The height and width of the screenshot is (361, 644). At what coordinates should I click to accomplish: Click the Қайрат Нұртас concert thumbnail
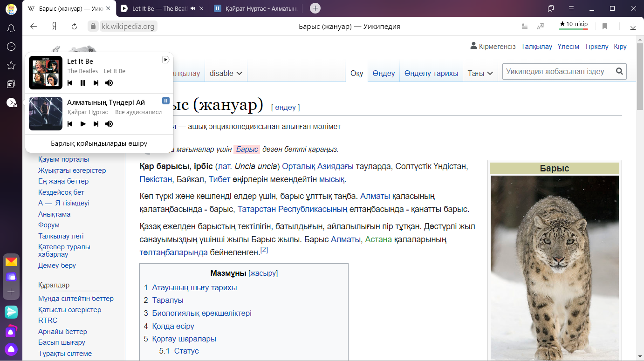46,114
